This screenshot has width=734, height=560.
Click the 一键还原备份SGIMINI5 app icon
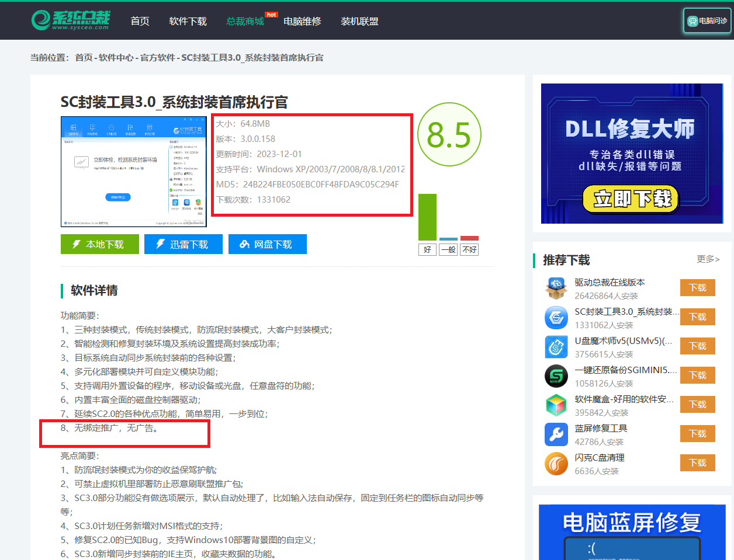tap(556, 376)
